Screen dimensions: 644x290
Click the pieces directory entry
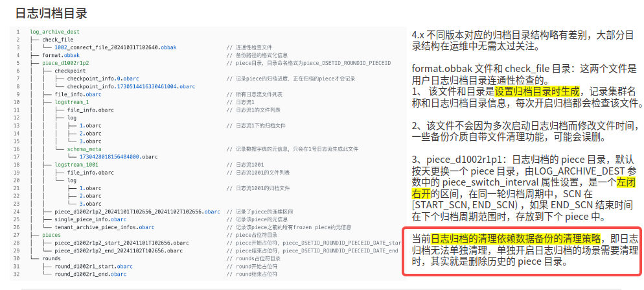point(51,235)
